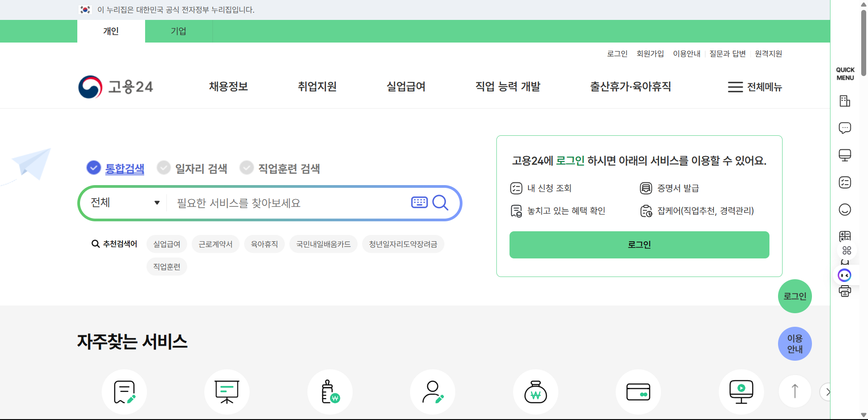Screen dimensions: 868x420
Task: Click the baby bottle service icon
Action: (330, 392)
